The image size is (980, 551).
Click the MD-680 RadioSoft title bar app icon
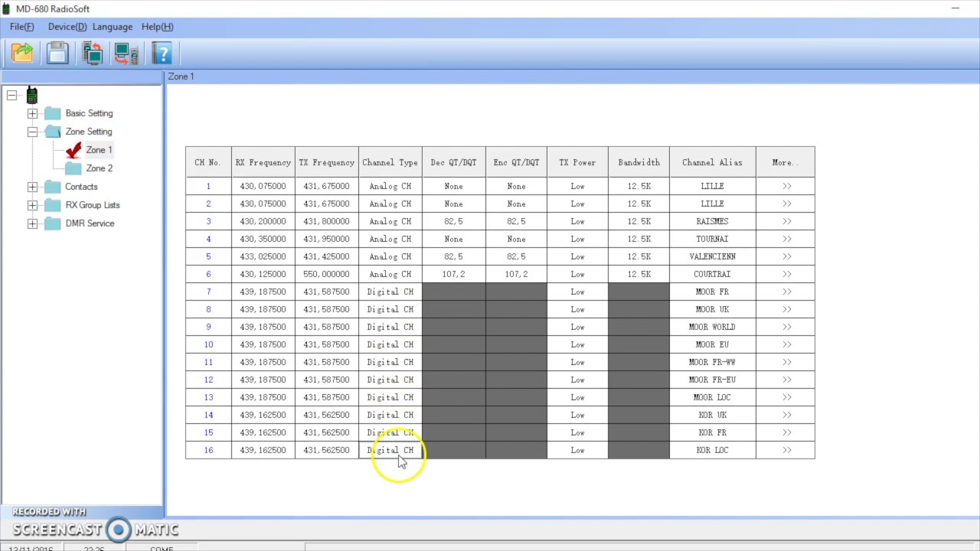[x=7, y=8]
